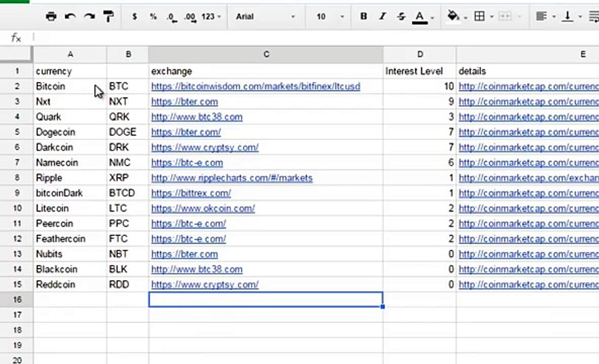Increase decimal places
Screen dimensions: 599x364
[190, 17]
